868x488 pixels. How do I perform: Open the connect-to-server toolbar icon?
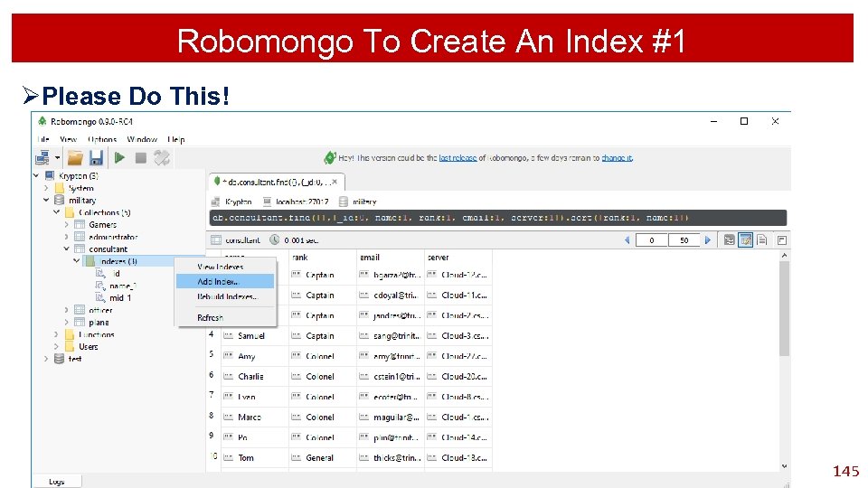pos(42,158)
